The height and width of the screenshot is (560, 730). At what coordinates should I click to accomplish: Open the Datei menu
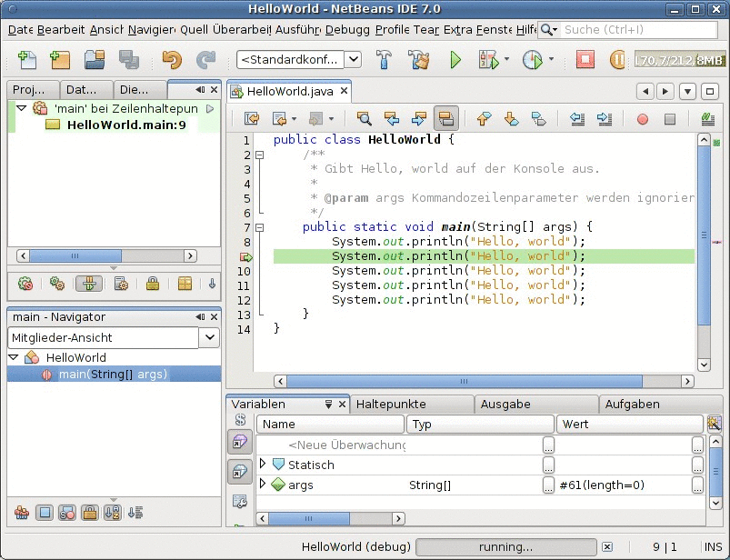(21, 30)
